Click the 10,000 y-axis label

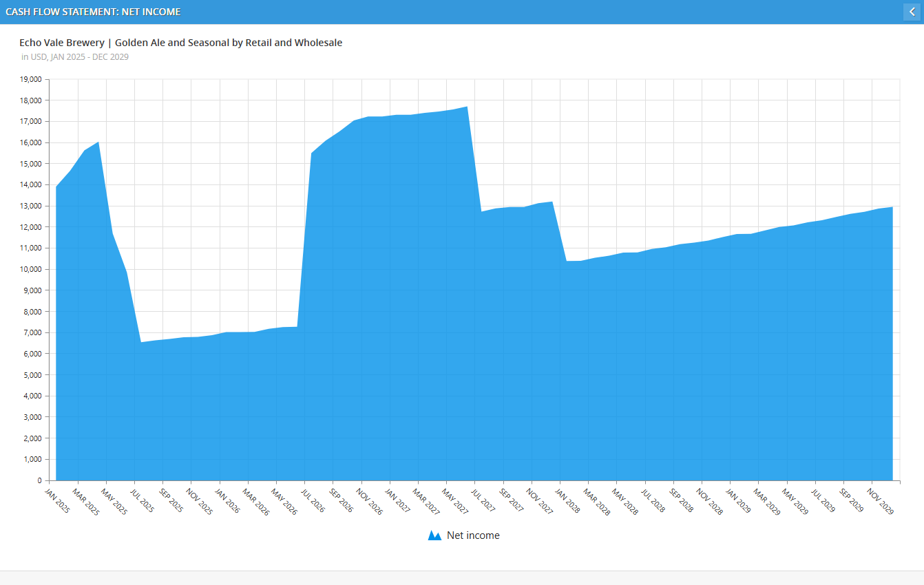(32, 269)
